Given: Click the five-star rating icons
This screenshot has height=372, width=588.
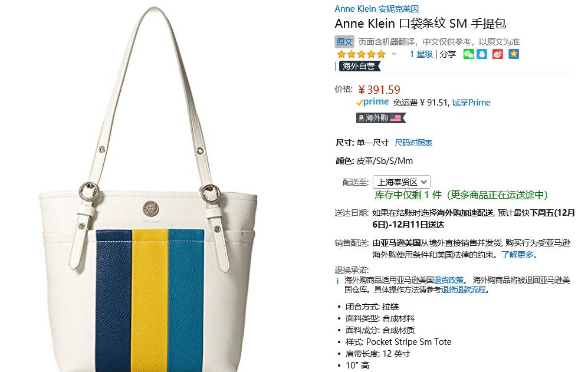Looking at the screenshot, I should [361, 54].
